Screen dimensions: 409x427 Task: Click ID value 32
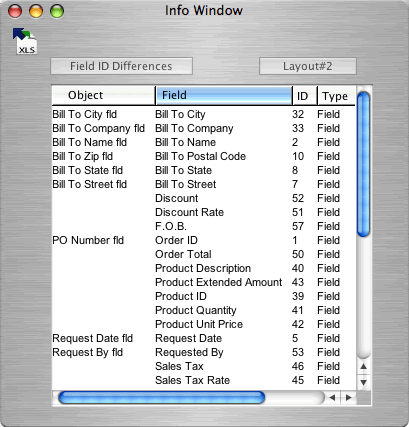[298, 114]
